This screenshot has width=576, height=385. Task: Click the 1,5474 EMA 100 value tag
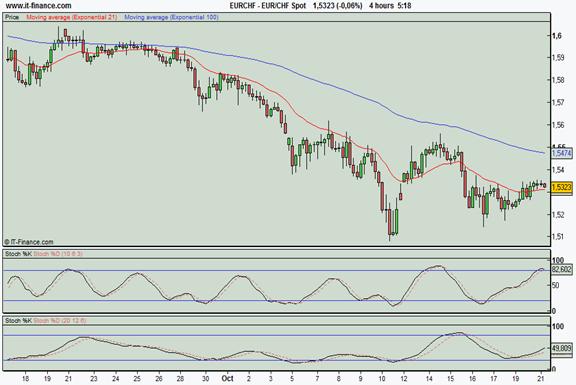point(562,153)
